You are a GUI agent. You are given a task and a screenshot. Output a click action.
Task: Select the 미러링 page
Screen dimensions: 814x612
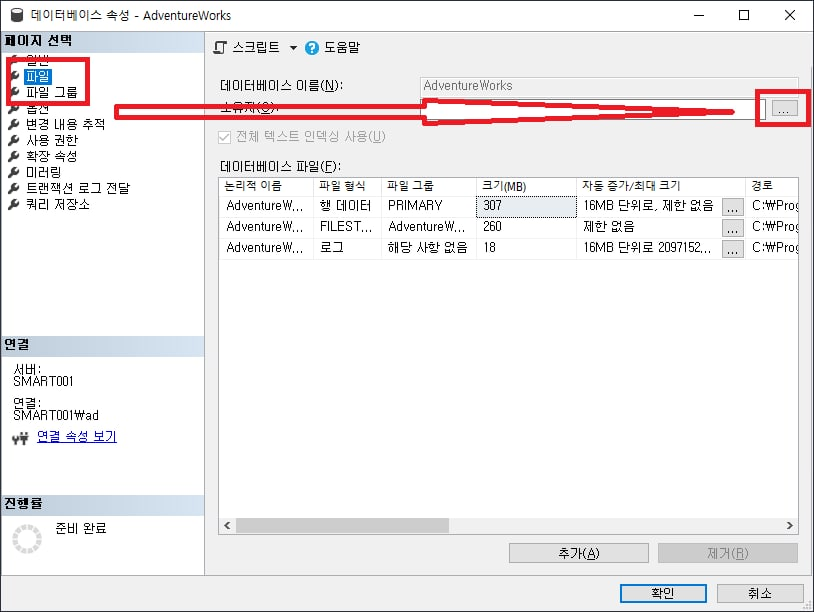[44, 172]
